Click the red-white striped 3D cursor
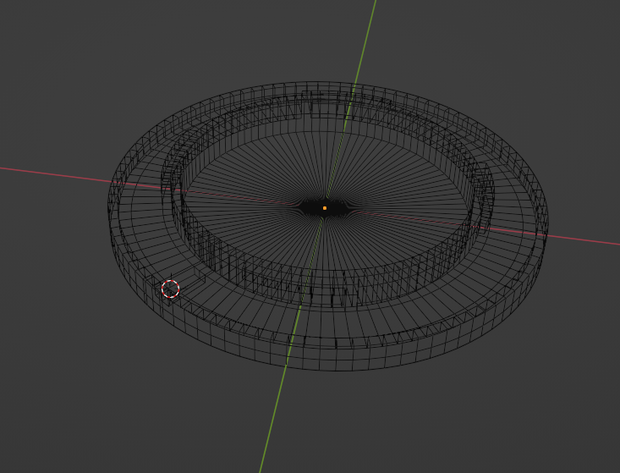This screenshot has width=620, height=473. pos(170,289)
